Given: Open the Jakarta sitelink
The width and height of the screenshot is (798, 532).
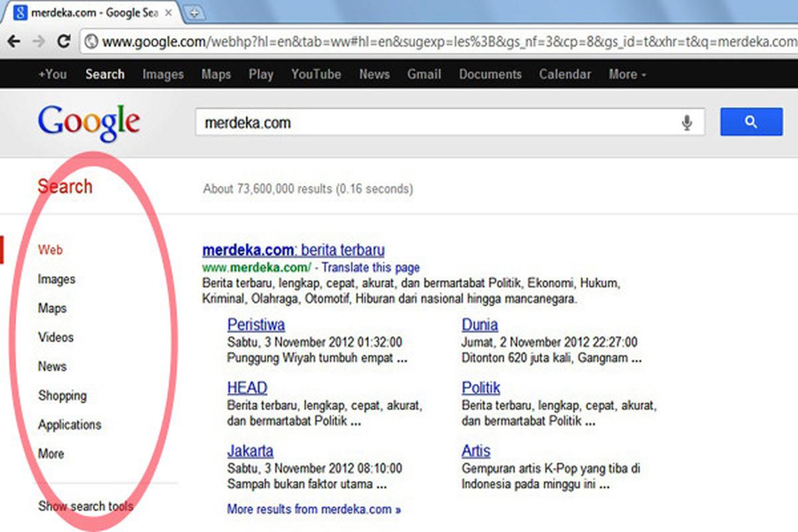Looking at the screenshot, I should [x=250, y=451].
